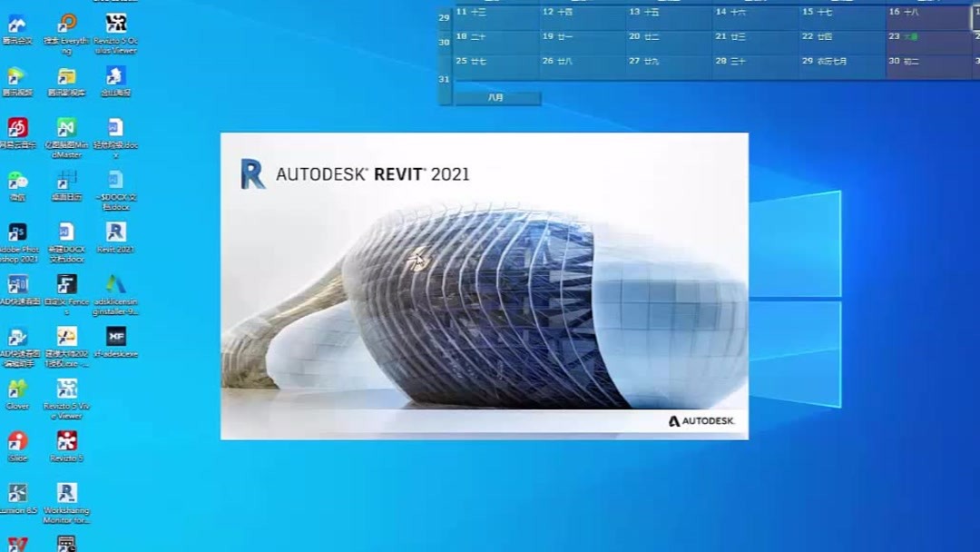Open the Everything search tool
The width and height of the screenshot is (980, 552).
pyautogui.click(x=65, y=23)
